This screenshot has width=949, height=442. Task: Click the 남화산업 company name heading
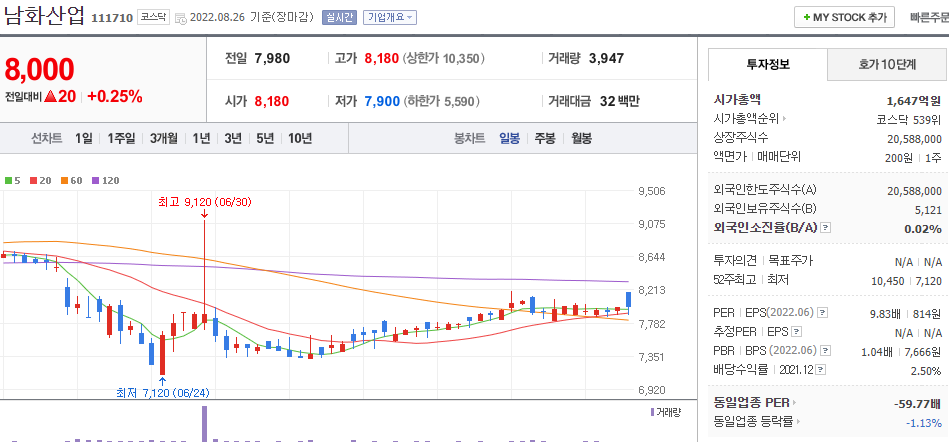point(44,16)
